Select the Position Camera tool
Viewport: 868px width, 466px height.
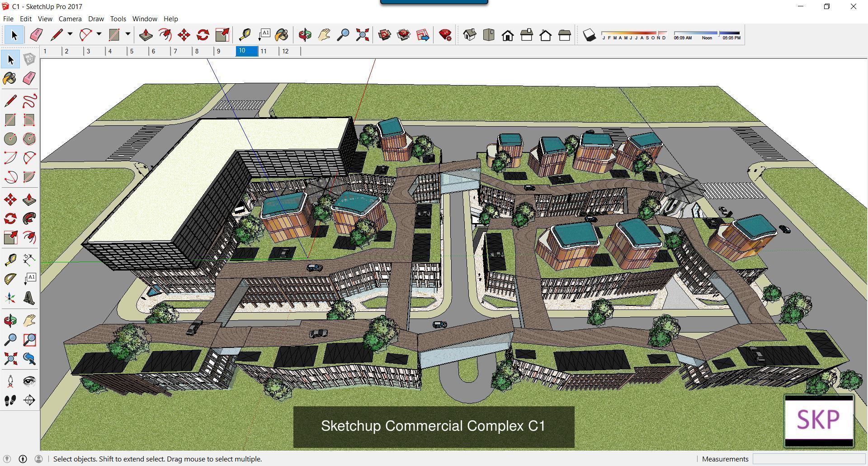tap(10, 381)
